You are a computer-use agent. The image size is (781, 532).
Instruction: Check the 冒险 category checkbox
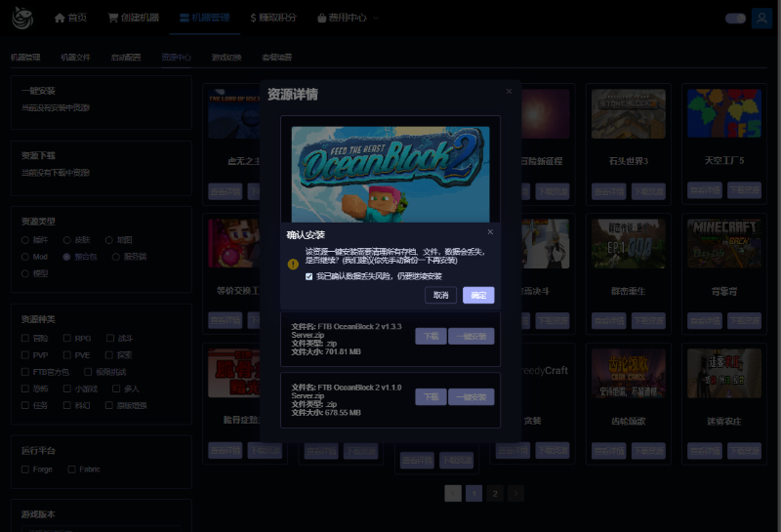click(x=25, y=338)
